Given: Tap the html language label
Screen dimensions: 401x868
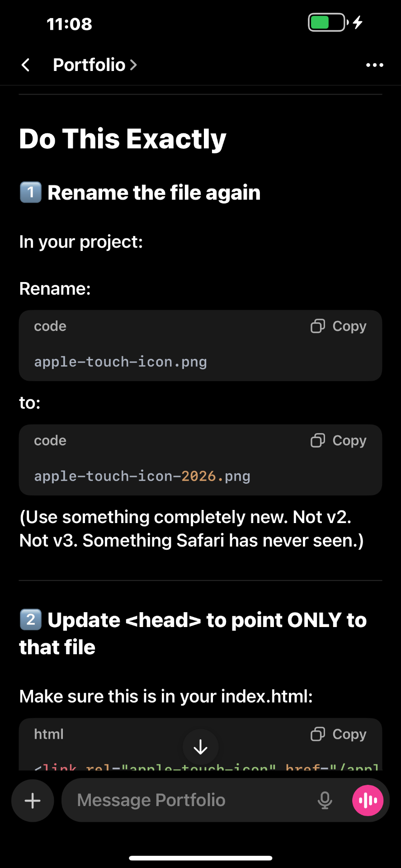Looking at the screenshot, I should pos(49,734).
